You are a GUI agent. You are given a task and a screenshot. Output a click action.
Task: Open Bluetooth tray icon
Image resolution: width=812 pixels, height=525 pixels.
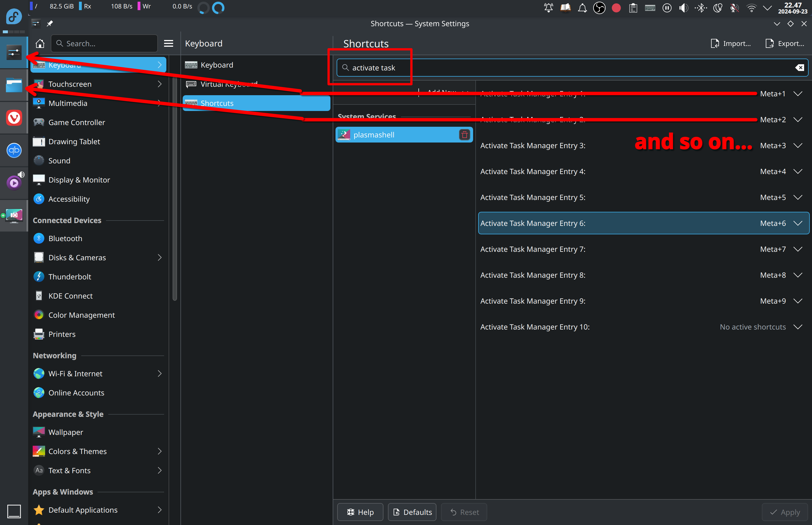click(x=700, y=8)
